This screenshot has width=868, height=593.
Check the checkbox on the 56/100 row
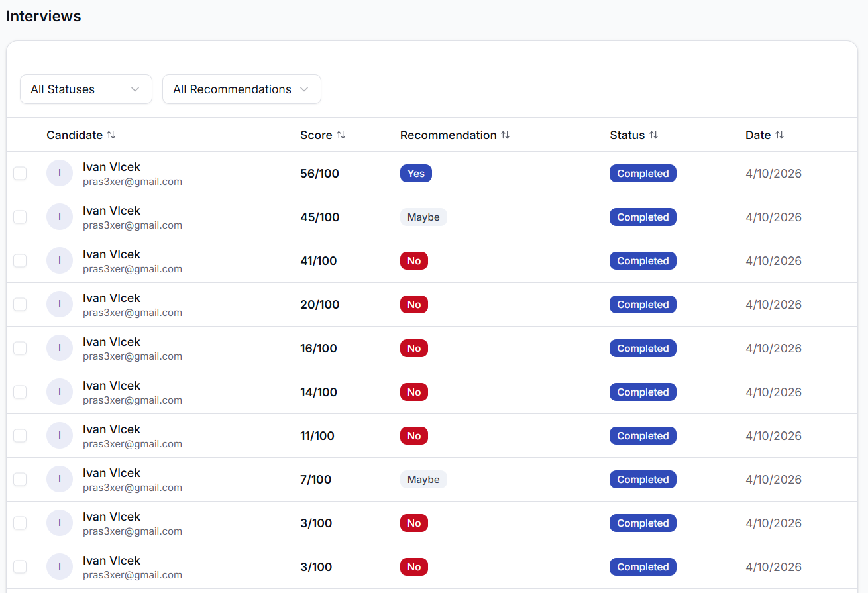pos(20,173)
